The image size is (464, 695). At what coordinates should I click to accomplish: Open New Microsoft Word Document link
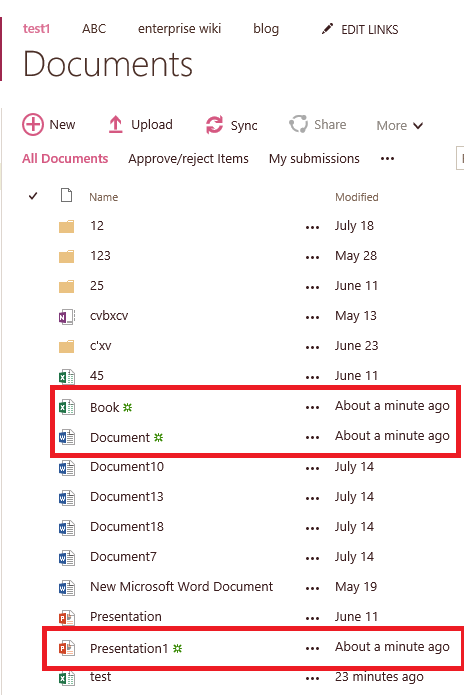pyautogui.click(x=182, y=586)
